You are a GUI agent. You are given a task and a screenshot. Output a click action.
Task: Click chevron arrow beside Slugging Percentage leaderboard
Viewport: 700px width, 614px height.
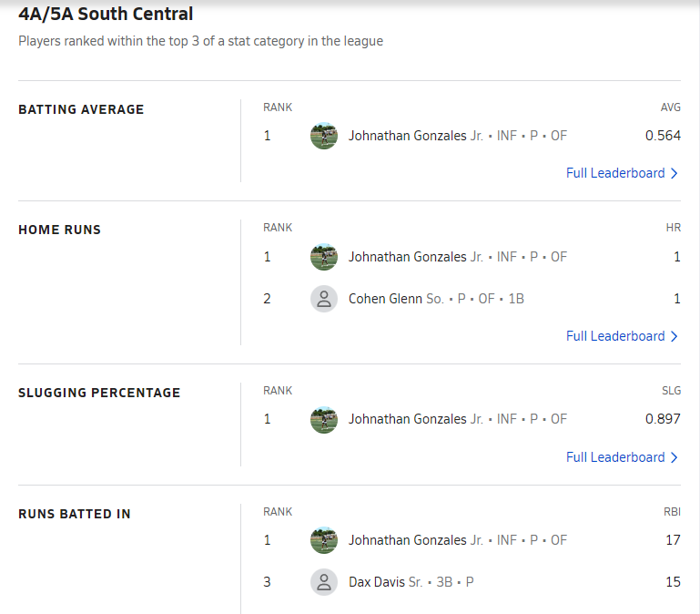coord(675,457)
